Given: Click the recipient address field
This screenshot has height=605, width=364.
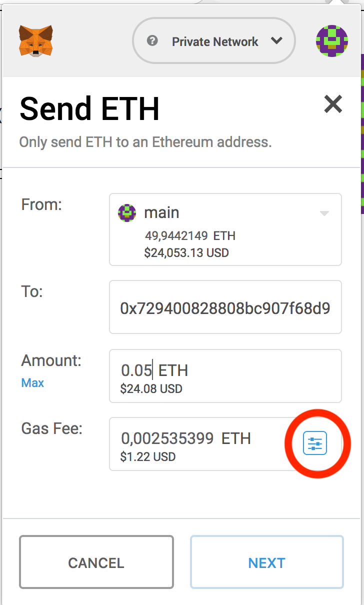Looking at the screenshot, I should (225, 307).
